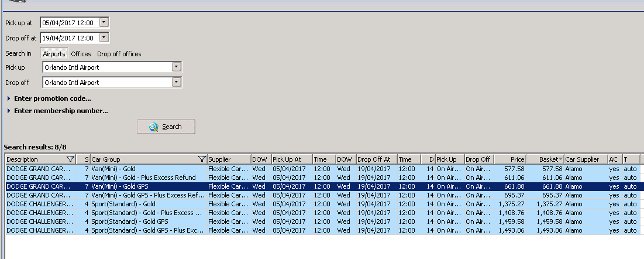Click the Description column filter icon

(70, 159)
